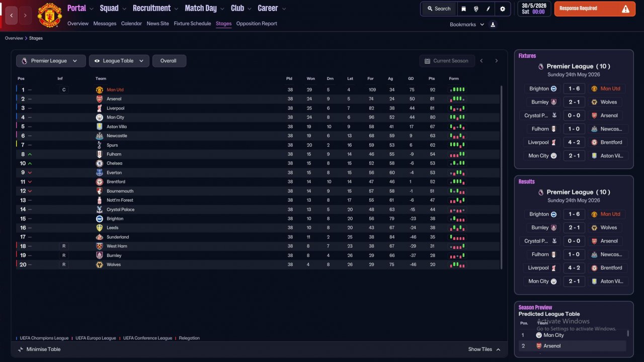
Task: Select Crystal Palace team name in table
Action: tap(120, 210)
